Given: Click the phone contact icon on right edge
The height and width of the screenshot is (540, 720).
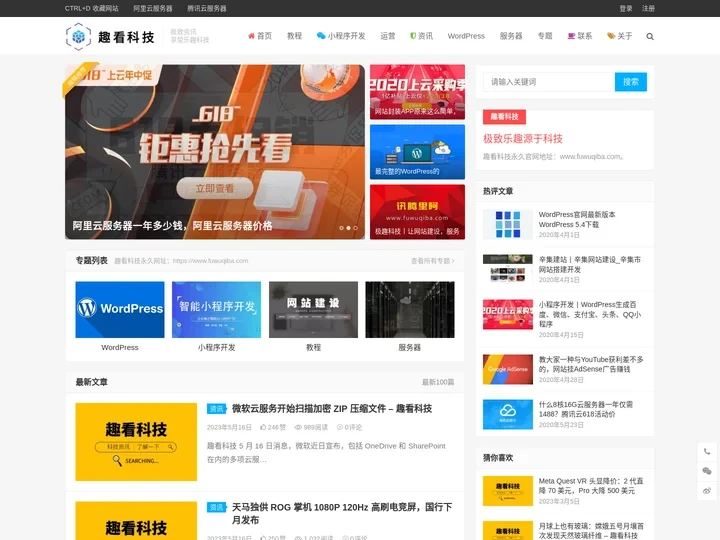Looking at the screenshot, I should click(707, 451).
